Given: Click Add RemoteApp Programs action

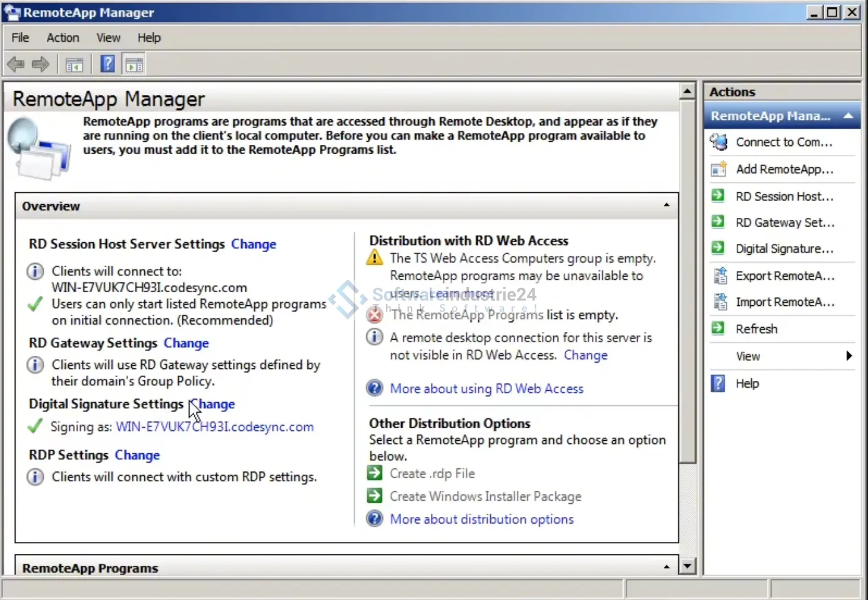Looking at the screenshot, I should (x=784, y=169).
